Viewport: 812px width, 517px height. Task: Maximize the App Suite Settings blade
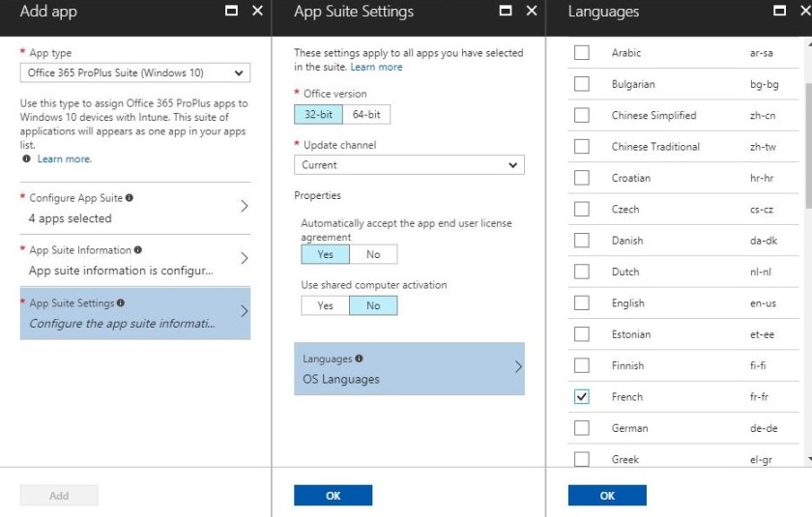point(506,11)
